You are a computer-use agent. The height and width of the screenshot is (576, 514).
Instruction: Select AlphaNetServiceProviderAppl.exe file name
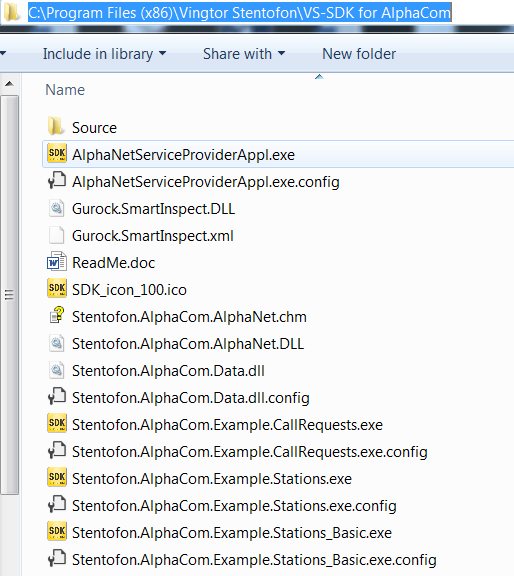[183, 155]
